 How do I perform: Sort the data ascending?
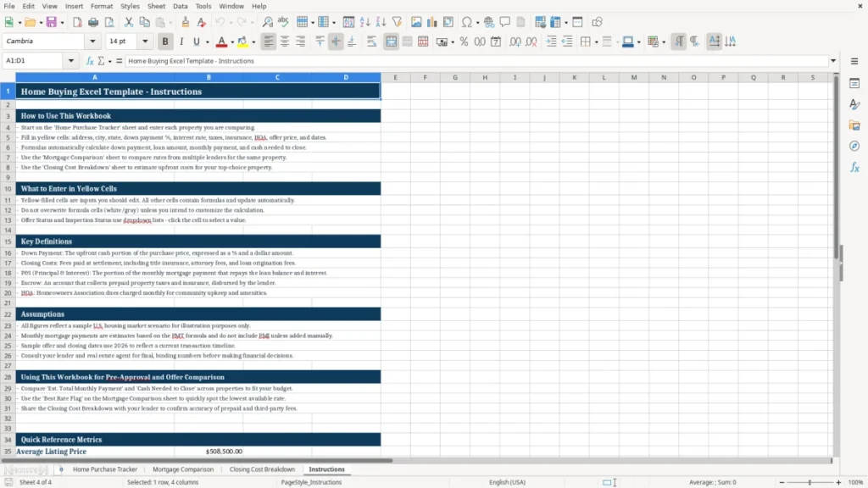click(x=364, y=22)
